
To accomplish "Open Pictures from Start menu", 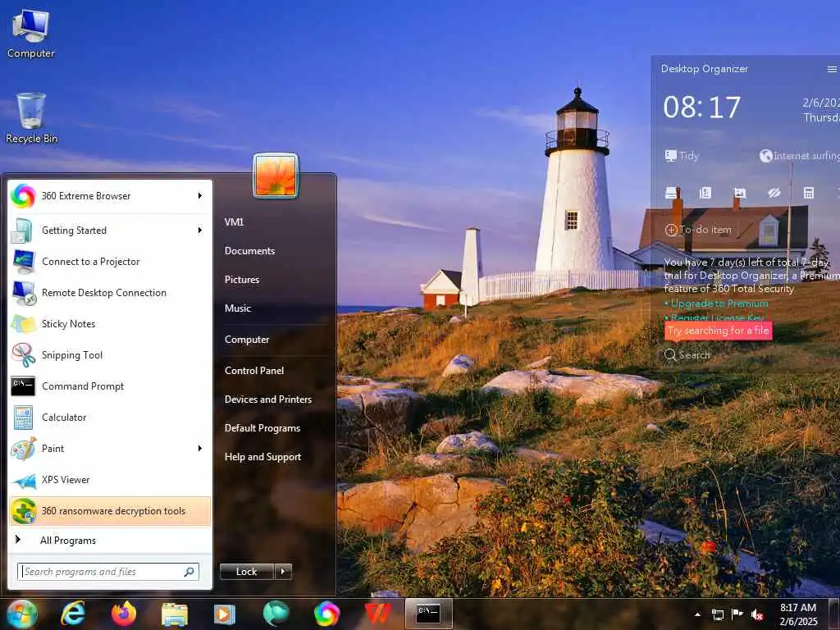I will (242, 280).
